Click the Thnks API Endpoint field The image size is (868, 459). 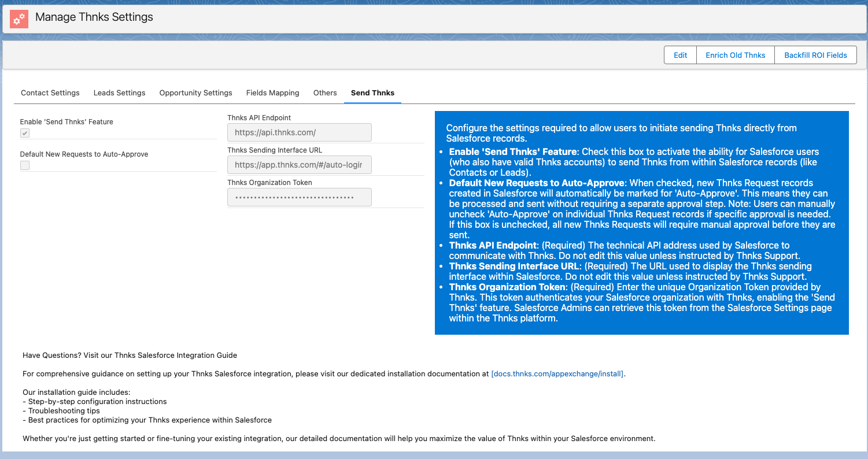[300, 132]
